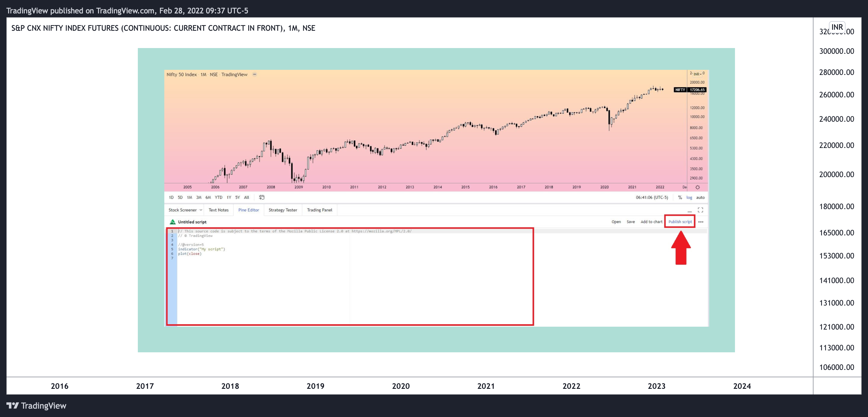868x417 pixels.
Task: Select the 1Y date range
Action: tap(229, 198)
